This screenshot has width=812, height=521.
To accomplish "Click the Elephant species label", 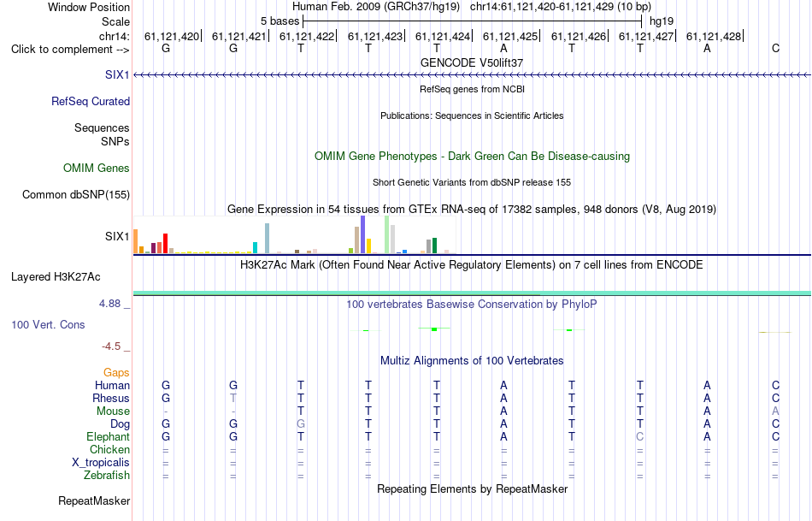I will (x=109, y=436).
